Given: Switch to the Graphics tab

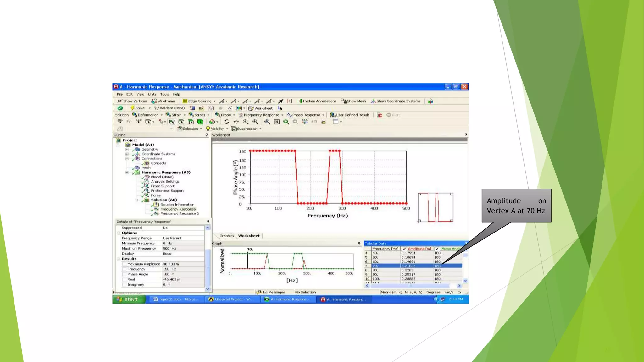Looking at the screenshot, I should (x=226, y=236).
